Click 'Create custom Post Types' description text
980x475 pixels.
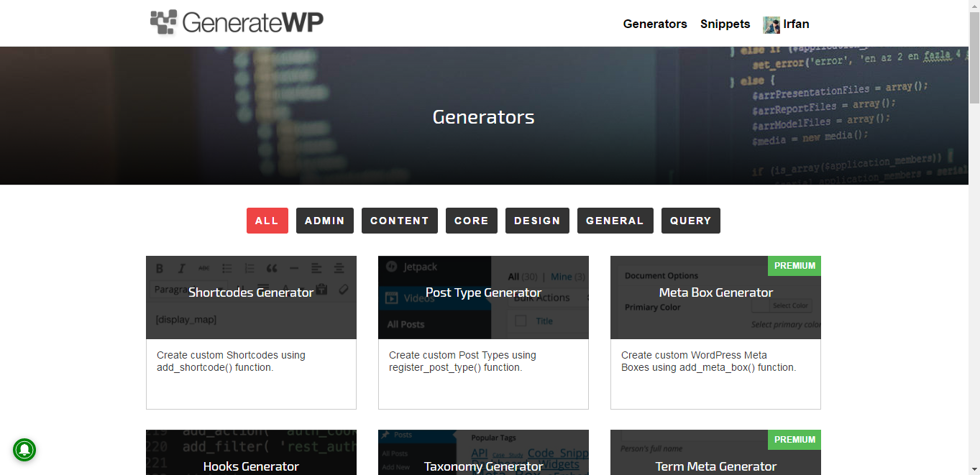tap(462, 361)
